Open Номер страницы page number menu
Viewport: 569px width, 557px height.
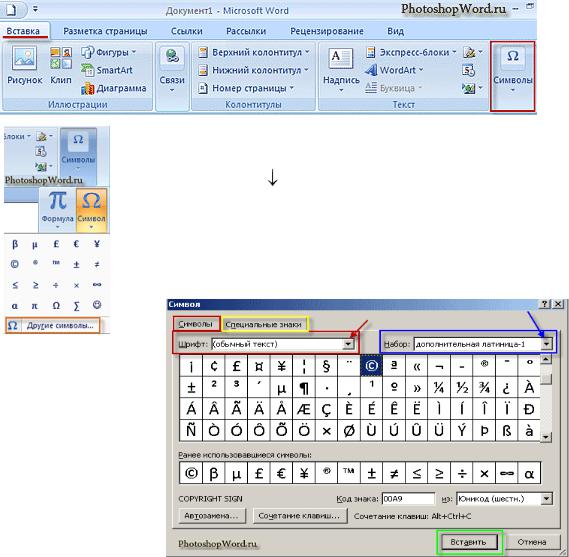[246, 88]
